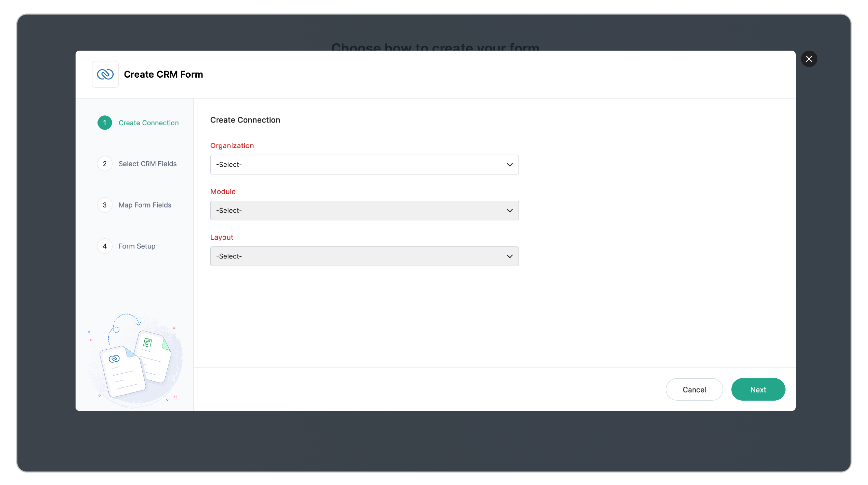This screenshot has height=485, width=868.
Task: Click the Layout dropdown chevron arrow
Action: (509, 257)
